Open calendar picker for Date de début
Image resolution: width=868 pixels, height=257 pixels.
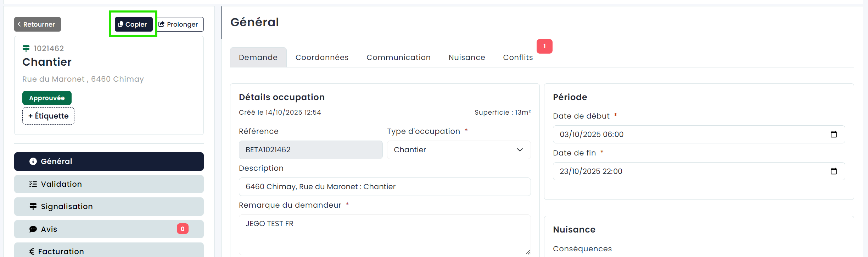click(x=834, y=134)
